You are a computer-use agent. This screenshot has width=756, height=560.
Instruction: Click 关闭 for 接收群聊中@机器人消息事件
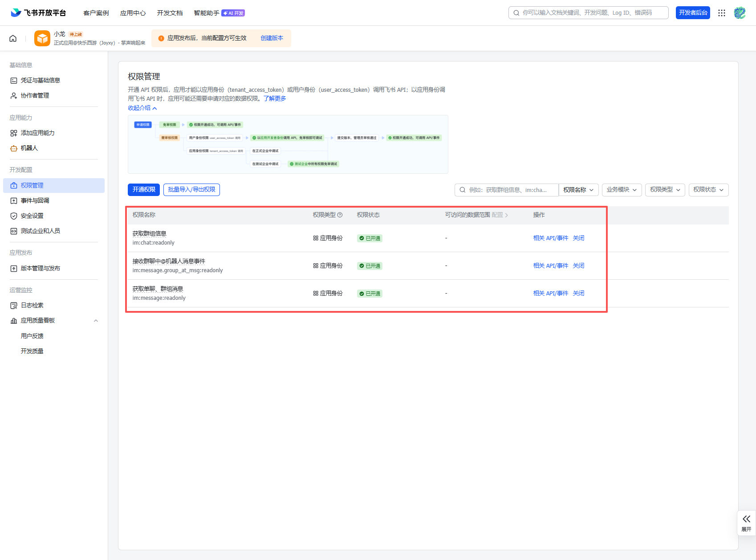click(578, 266)
